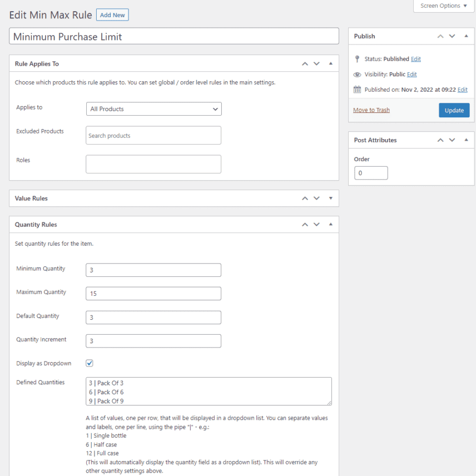Click the status pin icon in Publish panel
The image size is (476, 476).
tap(356, 58)
